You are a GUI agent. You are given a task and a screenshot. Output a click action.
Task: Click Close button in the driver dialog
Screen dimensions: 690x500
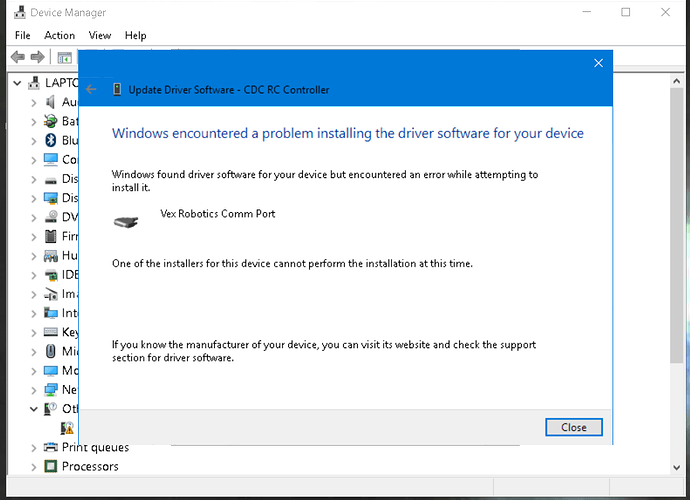tap(573, 427)
